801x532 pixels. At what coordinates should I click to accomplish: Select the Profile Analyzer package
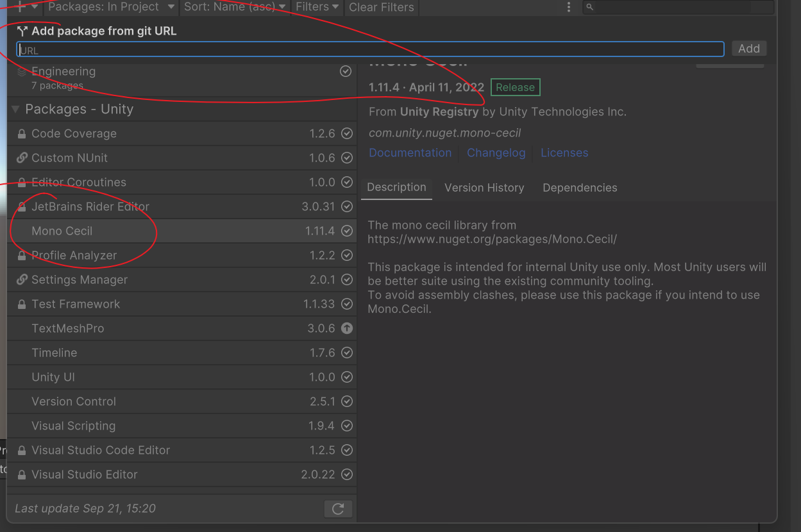pyautogui.click(x=182, y=256)
